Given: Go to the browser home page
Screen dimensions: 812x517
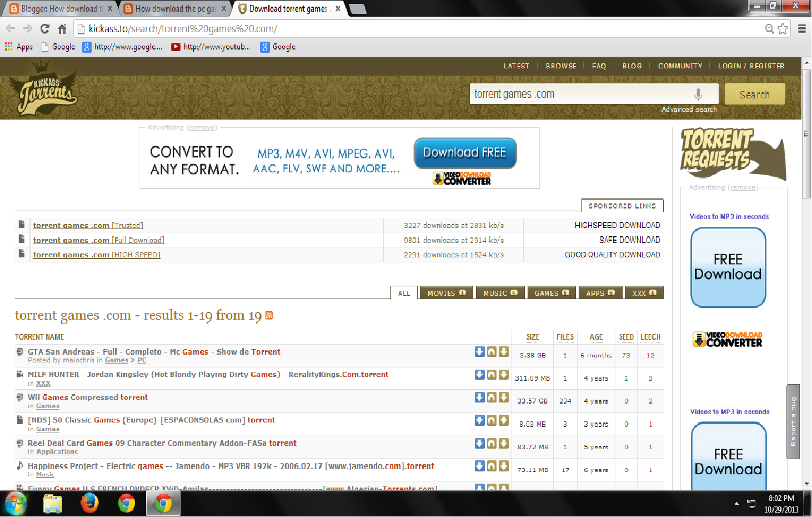Looking at the screenshot, I should (62, 29).
